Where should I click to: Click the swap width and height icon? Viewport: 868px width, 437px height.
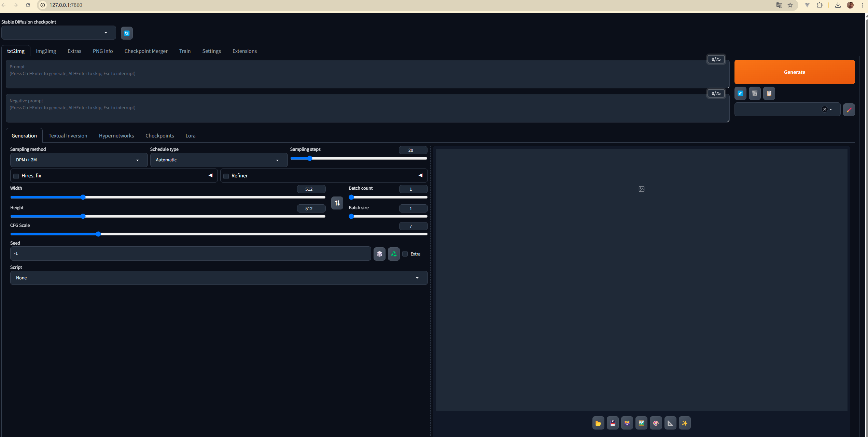pyautogui.click(x=337, y=203)
